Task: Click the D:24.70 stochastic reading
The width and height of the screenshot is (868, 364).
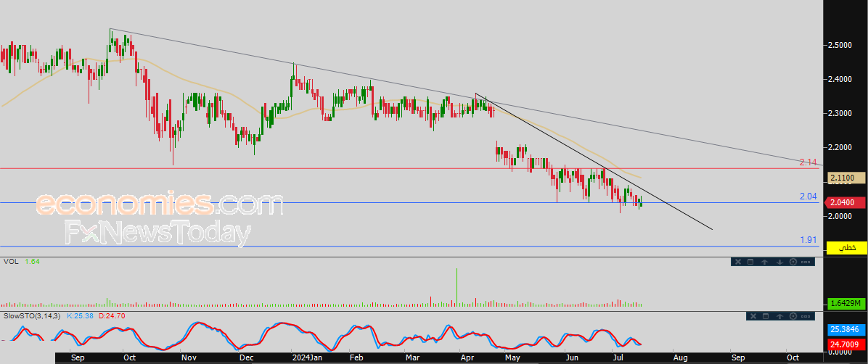Action: click(112, 315)
